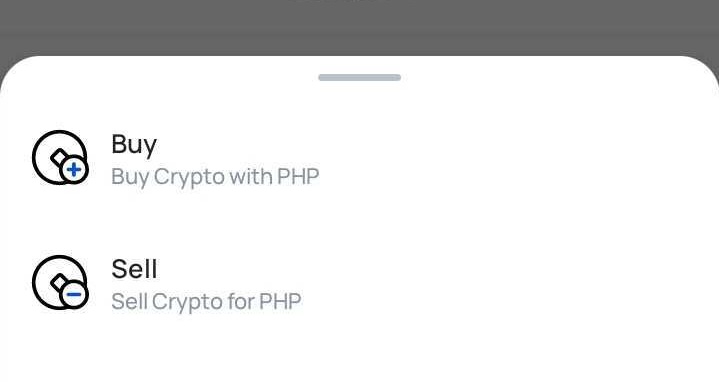
Task: Tap the Buy coin icon
Action: pyautogui.click(x=60, y=157)
